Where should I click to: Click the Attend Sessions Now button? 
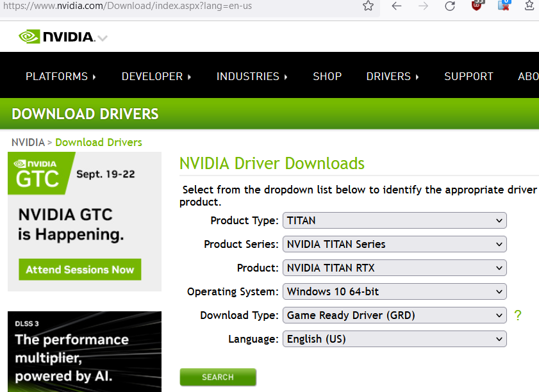coord(79,270)
